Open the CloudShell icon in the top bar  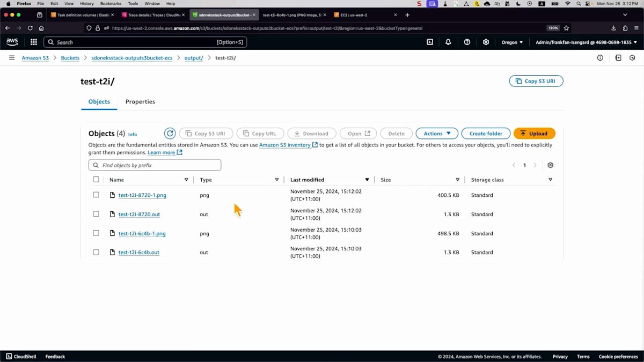pyautogui.click(x=430, y=42)
